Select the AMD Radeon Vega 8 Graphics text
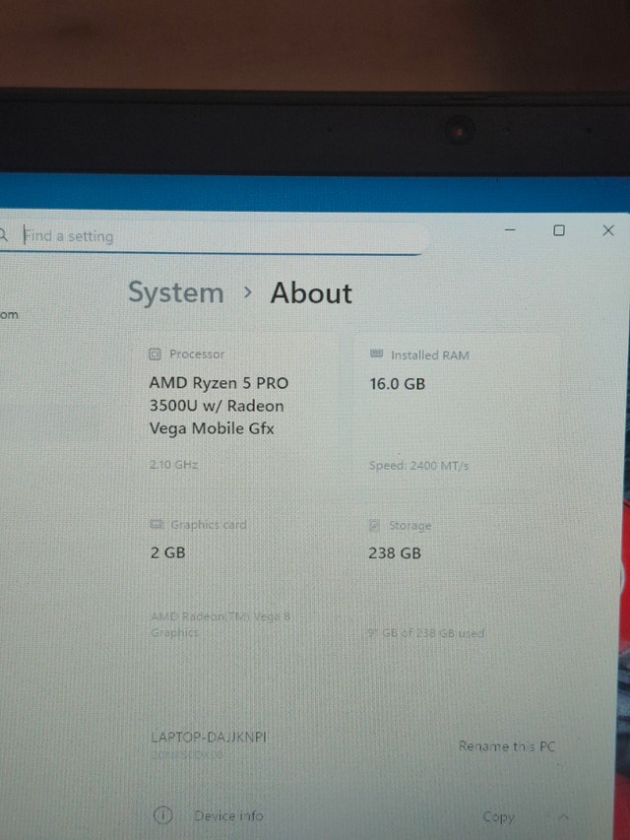This screenshot has width=630, height=840. [220, 624]
